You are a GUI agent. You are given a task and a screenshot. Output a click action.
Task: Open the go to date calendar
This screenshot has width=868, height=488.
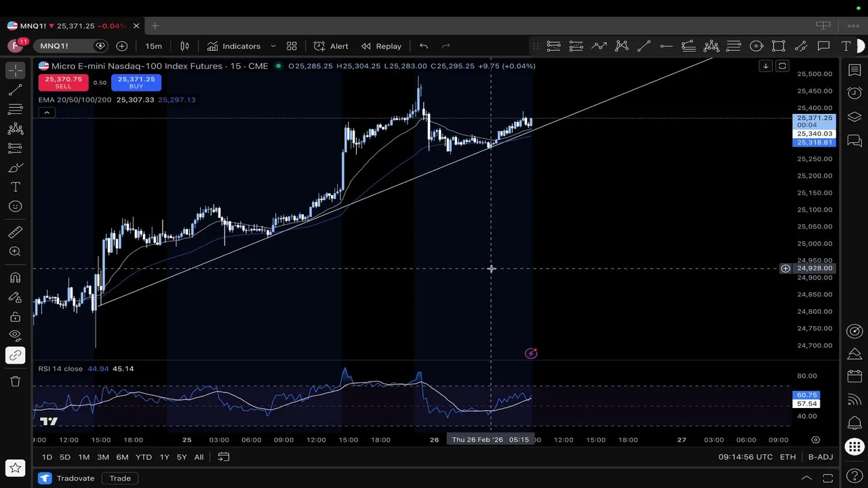[223, 457]
